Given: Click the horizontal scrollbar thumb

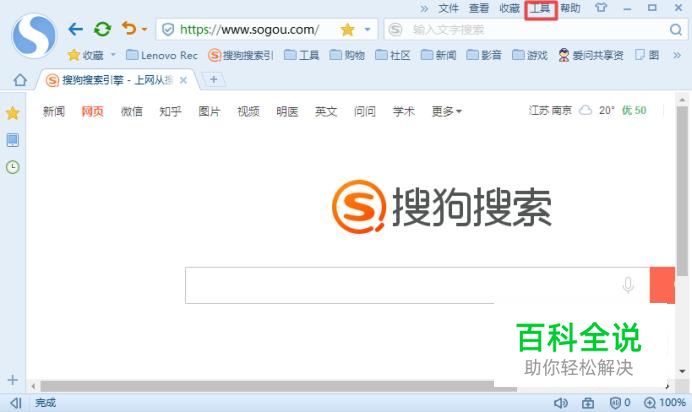Looking at the screenshot, I should (x=278, y=386).
